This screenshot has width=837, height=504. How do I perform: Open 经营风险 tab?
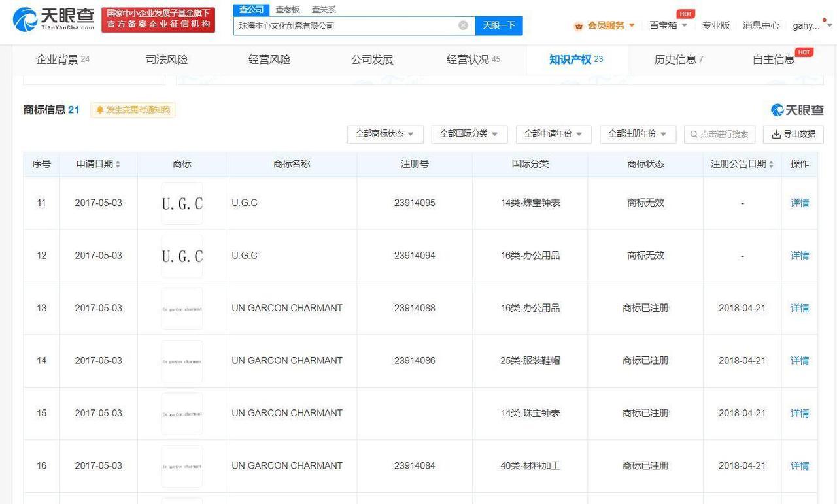(269, 59)
